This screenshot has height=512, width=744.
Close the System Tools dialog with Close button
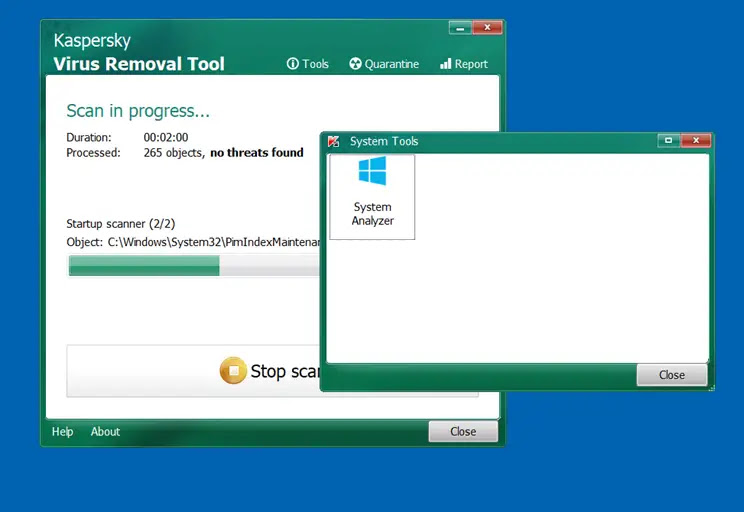coord(671,375)
